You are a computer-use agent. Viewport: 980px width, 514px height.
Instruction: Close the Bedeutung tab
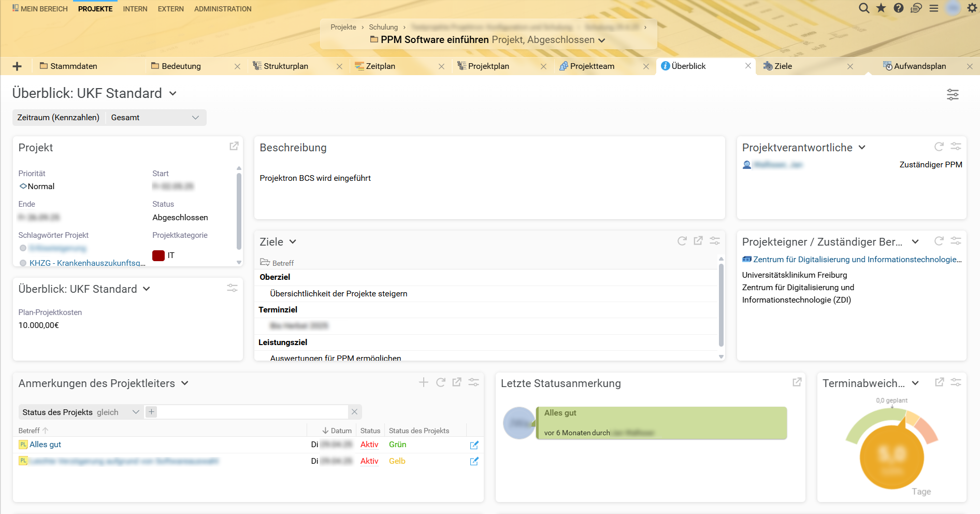point(238,66)
